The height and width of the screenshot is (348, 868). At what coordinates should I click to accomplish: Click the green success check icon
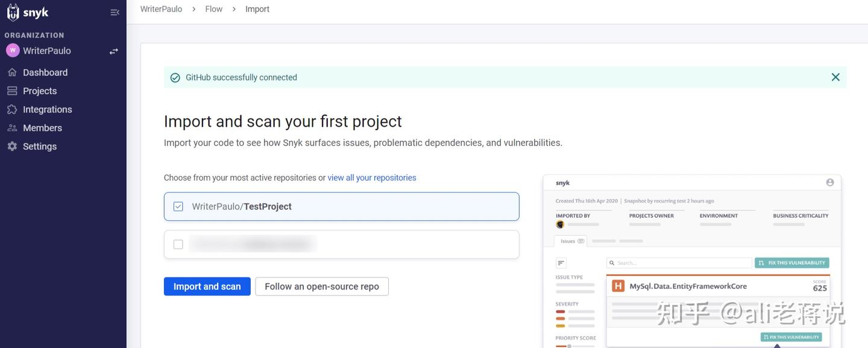pyautogui.click(x=175, y=78)
